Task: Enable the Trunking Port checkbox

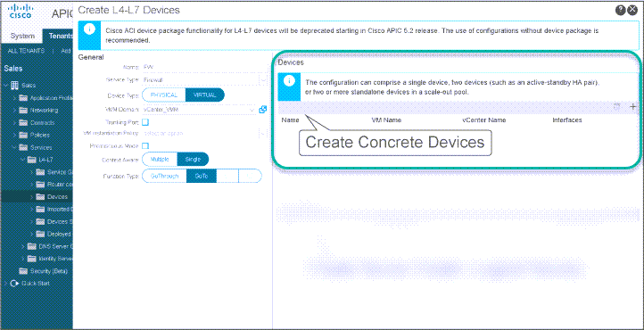Action: [145, 122]
